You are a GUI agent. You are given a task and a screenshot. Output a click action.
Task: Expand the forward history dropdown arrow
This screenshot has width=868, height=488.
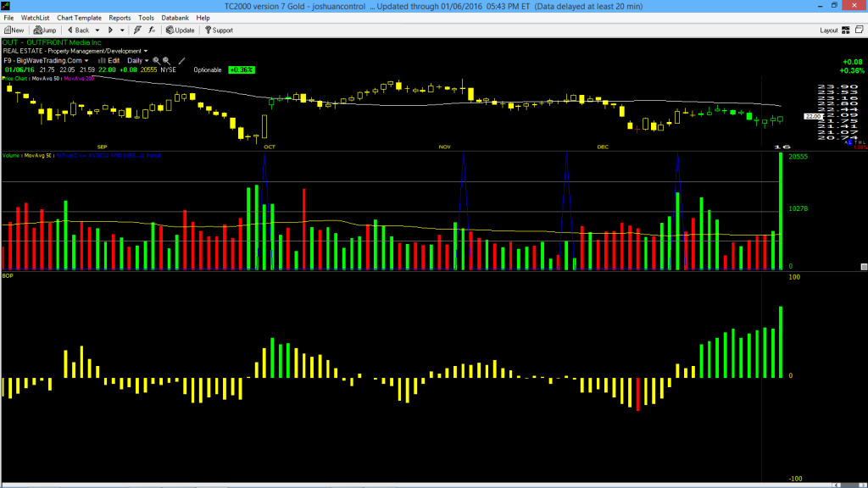pyautogui.click(x=122, y=30)
